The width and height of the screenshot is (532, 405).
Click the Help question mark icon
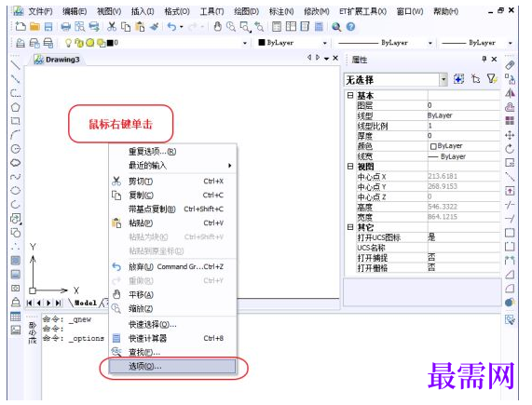351,27
